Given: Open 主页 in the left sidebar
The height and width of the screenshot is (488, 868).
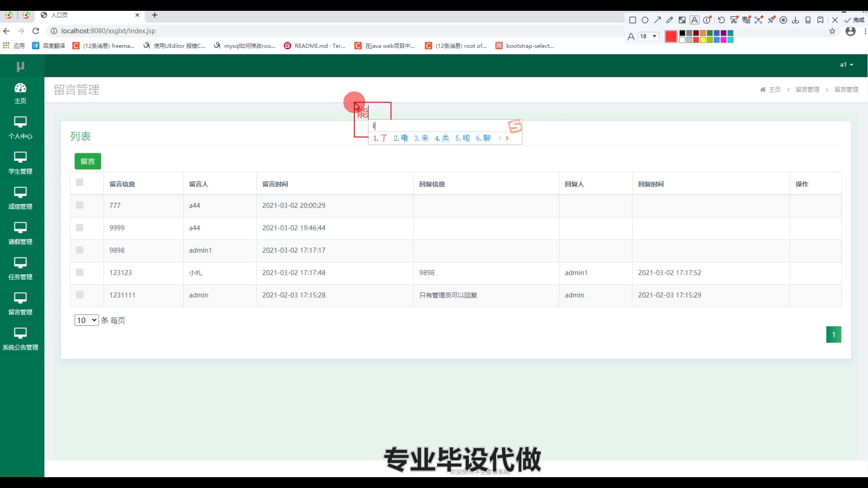Looking at the screenshot, I should pyautogui.click(x=20, y=94).
